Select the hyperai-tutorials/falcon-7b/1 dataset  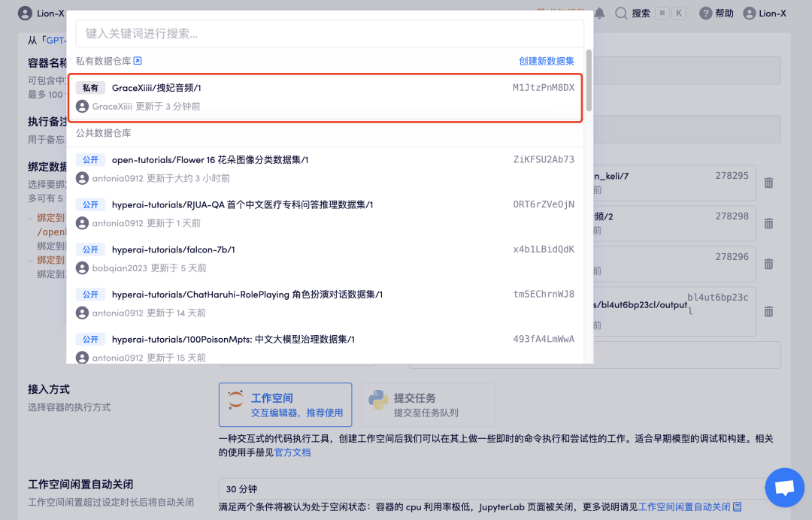[x=326, y=258]
